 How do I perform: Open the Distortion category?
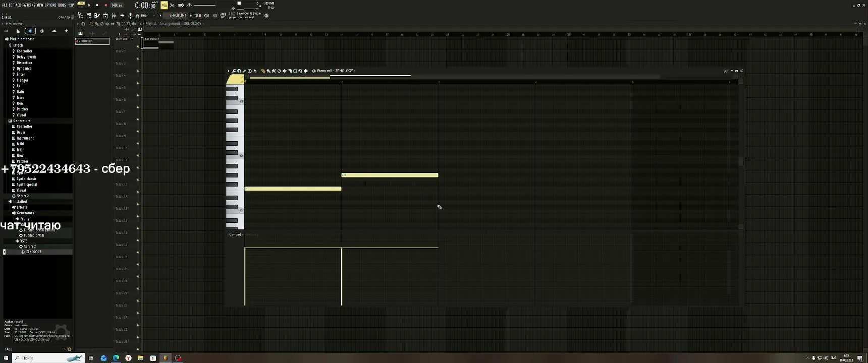pyautogui.click(x=24, y=63)
